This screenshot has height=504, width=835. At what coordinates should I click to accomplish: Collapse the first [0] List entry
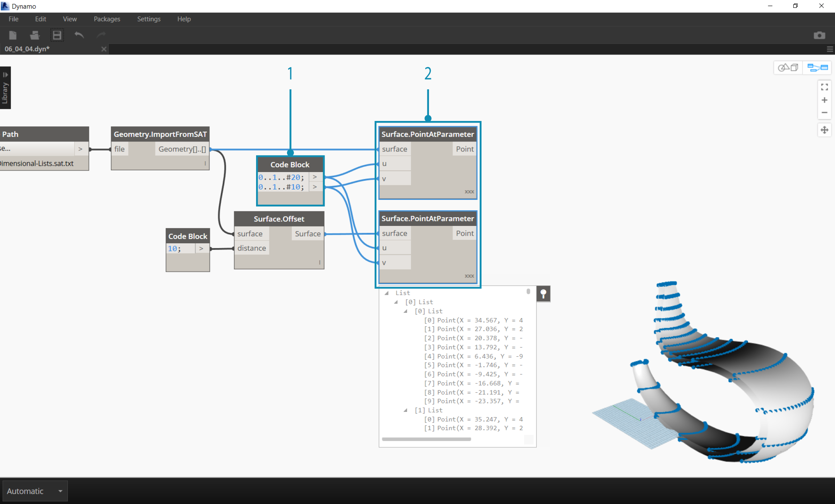pyautogui.click(x=396, y=302)
